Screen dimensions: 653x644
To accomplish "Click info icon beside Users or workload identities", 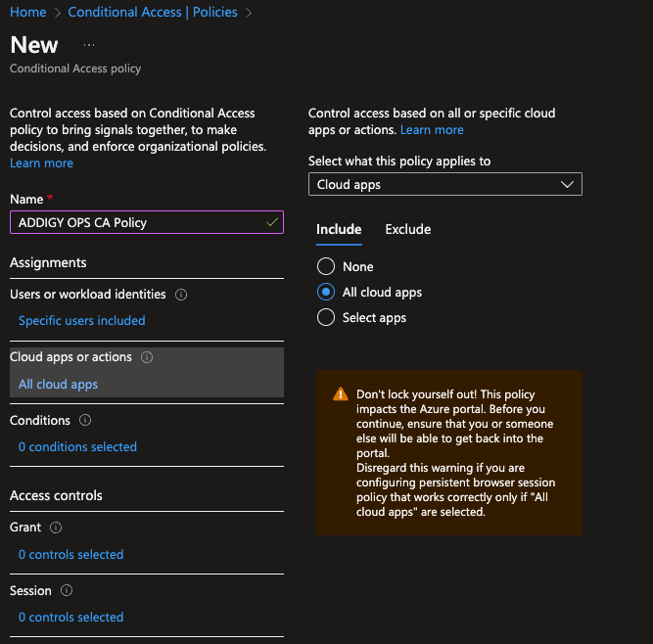I will point(181,295).
